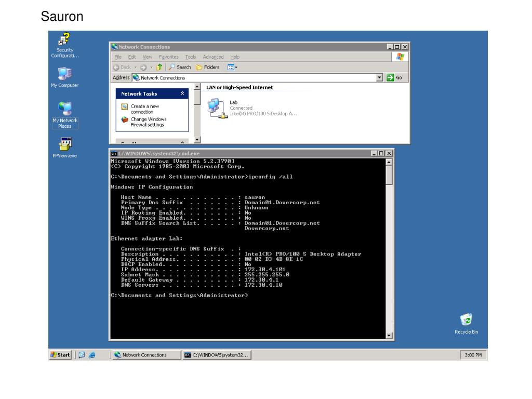
Task: Click the DNS Servers value 172.30.4.10
Action: pos(263,285)
